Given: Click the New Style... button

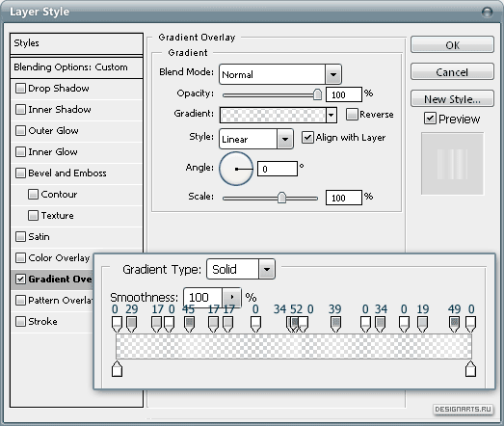Looking at the screenshot, I should click(452, 99).
